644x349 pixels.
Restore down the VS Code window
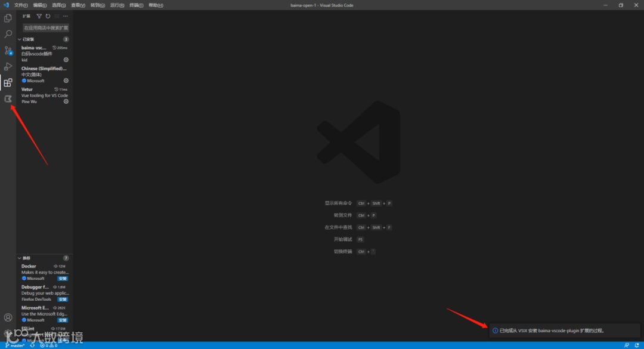pos(621,5)
